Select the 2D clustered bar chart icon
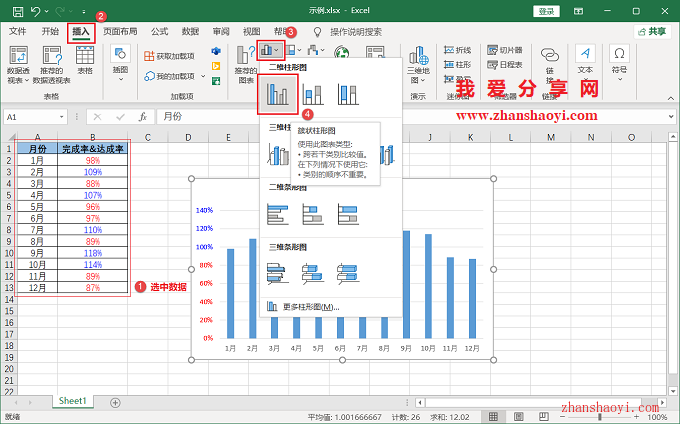Screen dimensions: 680x424 pyautogui.click(x=278, y=214)
